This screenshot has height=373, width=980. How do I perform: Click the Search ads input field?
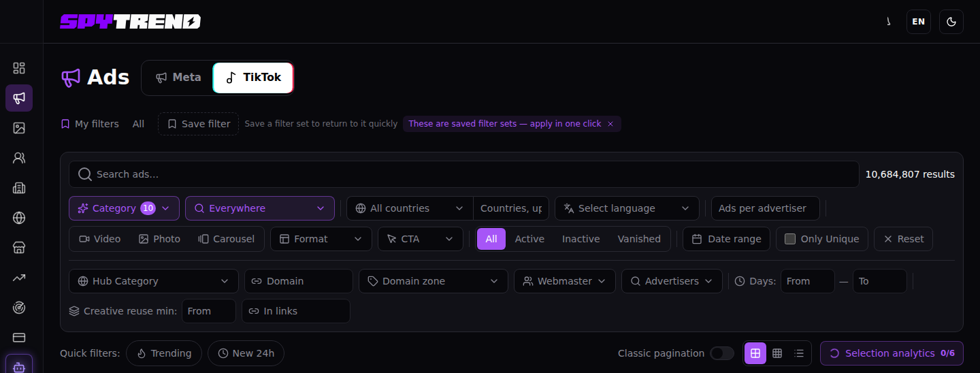click(464, 174)
